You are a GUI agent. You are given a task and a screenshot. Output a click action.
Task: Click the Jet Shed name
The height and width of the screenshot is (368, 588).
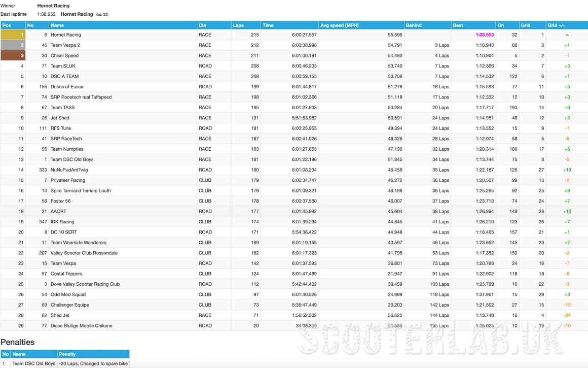point(60,118)
